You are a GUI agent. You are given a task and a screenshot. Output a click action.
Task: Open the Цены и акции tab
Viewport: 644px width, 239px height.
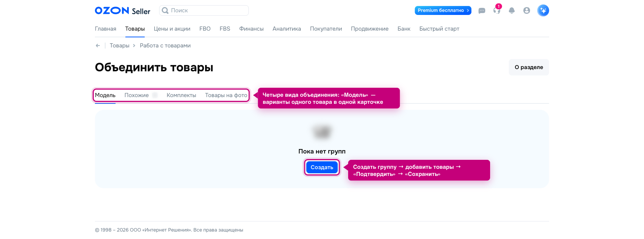pyautogui.click(x=172, y=29)
